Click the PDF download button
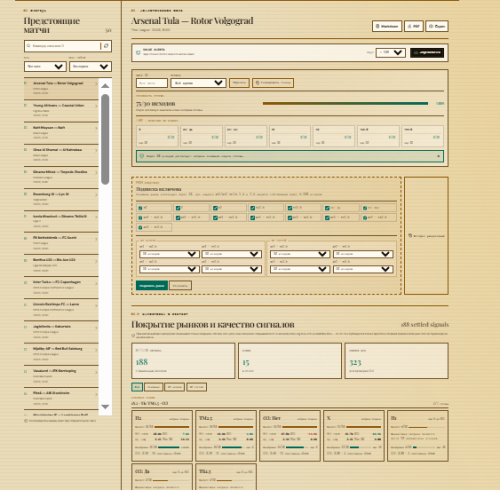 pyautogui.click(x=414, y=26)
